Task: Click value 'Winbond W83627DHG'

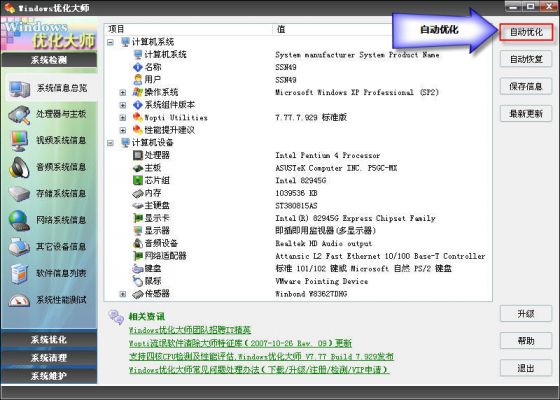Action: click(311, 294)
